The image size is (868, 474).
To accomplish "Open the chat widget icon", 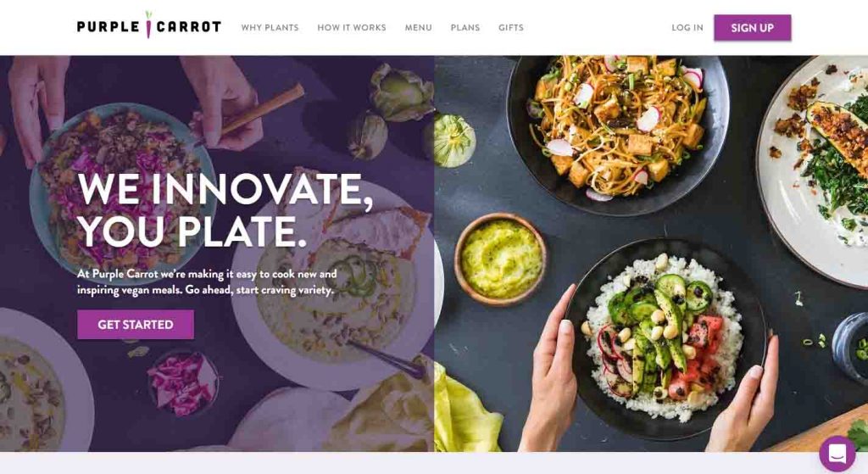I will coord(837,454).
